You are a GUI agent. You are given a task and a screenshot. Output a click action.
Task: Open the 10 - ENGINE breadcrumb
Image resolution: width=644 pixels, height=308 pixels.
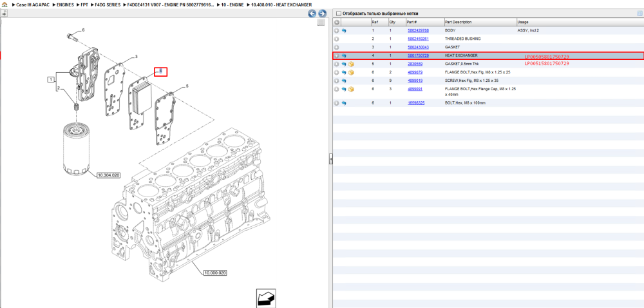point(232,5)
